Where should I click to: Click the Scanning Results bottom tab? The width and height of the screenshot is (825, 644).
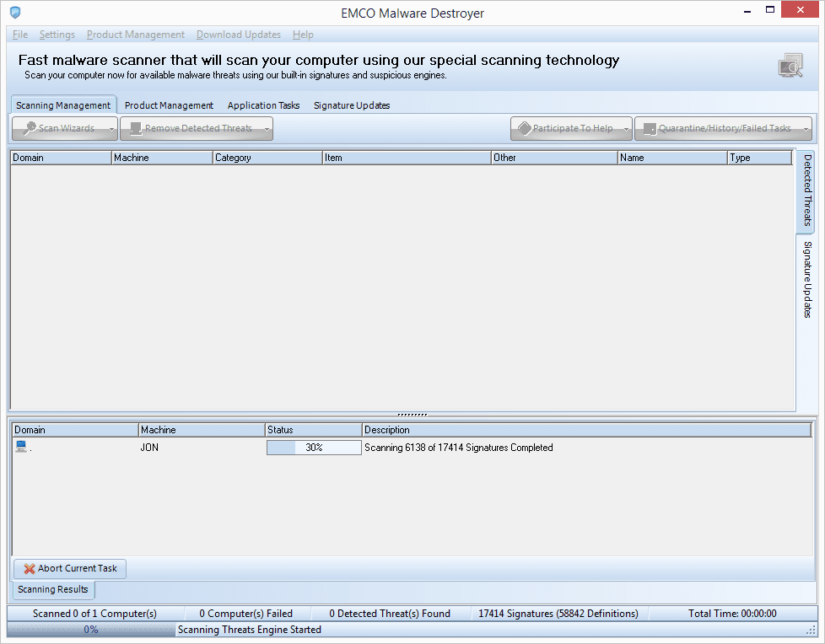[53, 589]
